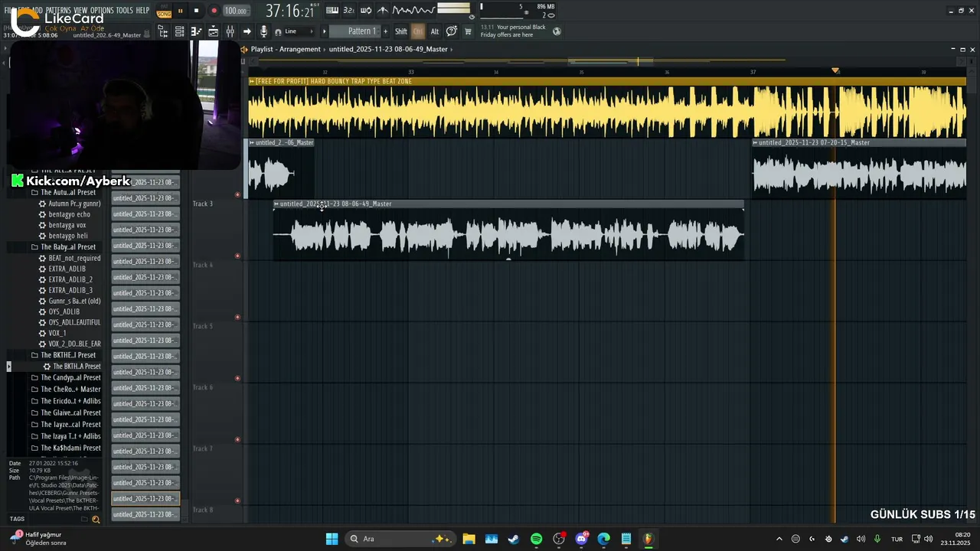Toggle the PAT/SONG mode switch
Viewport: 980px width, 551px height.
pyautogui.click(x=164, y=11)
